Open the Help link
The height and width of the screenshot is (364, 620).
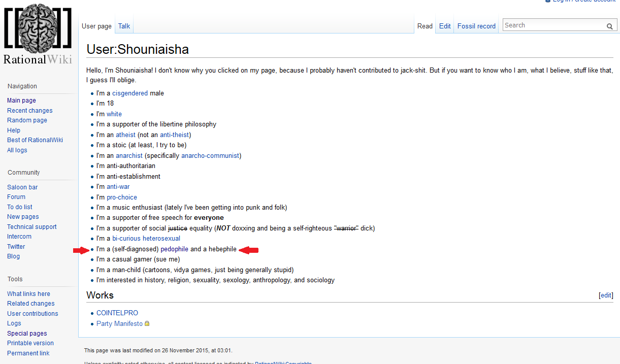14,130
